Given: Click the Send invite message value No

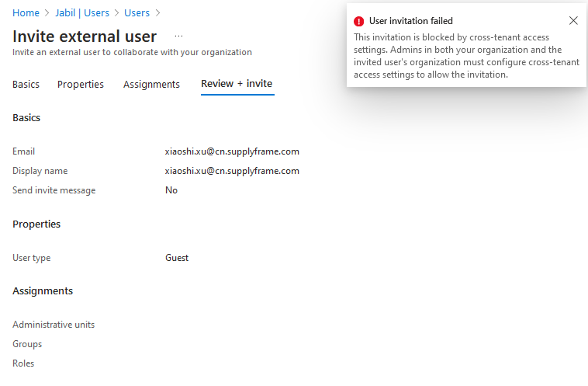Looking at the screenshot, I should pyautogui.click(x=171, y=190).
